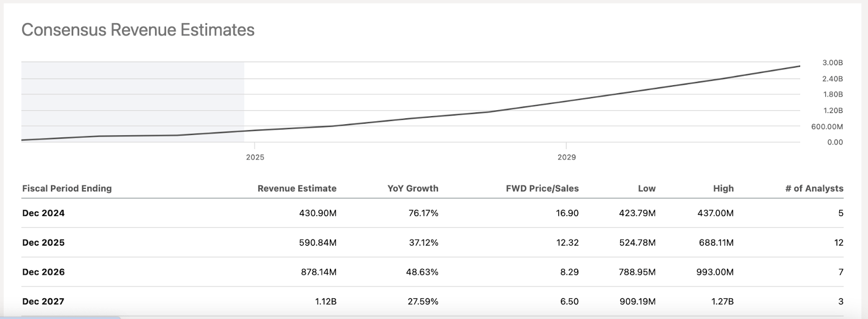Screen dimensions: 868x319
Task: Click the 600.00M y-axis label
Action: pos(827,126)
